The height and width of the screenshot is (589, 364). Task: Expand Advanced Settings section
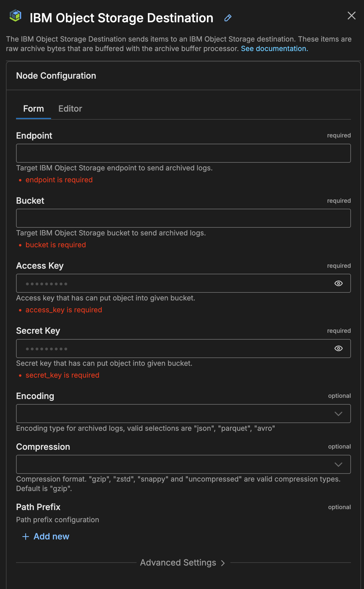(178, 563)
